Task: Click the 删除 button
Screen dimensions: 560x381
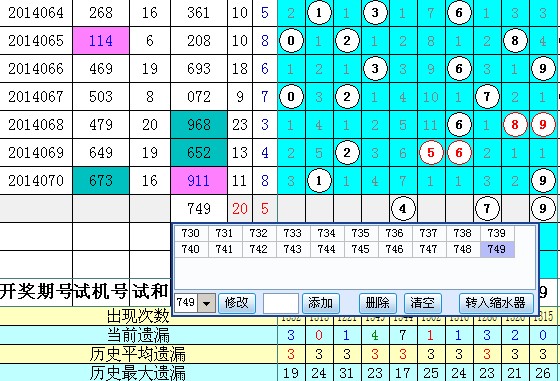Action: [378, 303]
